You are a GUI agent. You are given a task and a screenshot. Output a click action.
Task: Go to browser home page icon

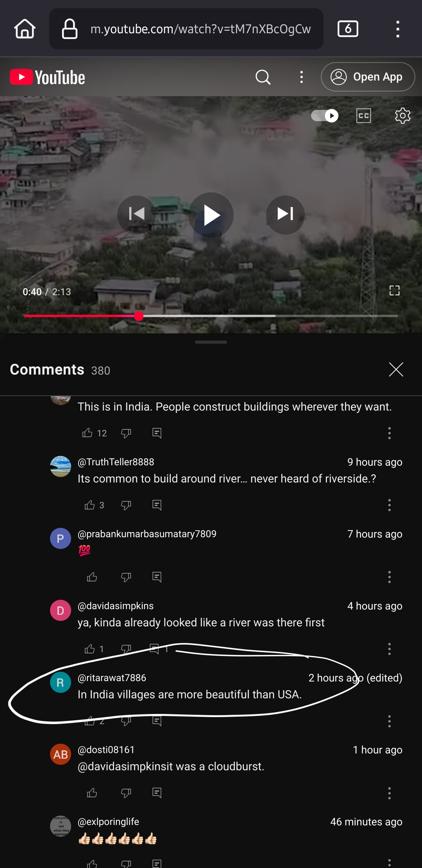tap(25, 29)
